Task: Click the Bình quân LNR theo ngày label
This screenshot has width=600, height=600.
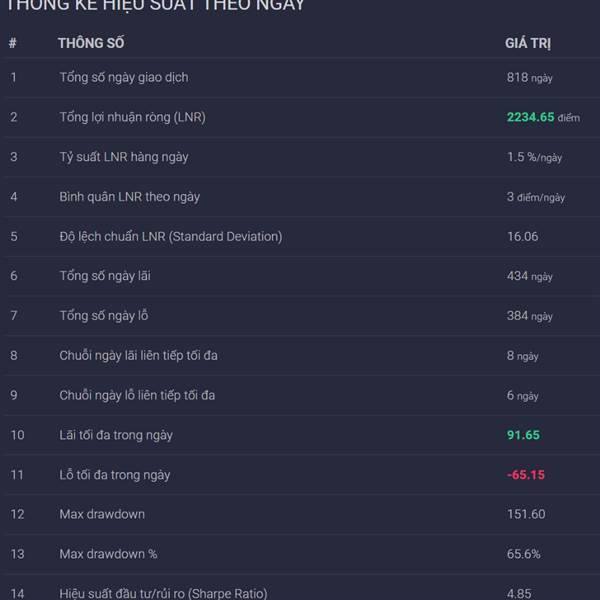Action: 129,197
